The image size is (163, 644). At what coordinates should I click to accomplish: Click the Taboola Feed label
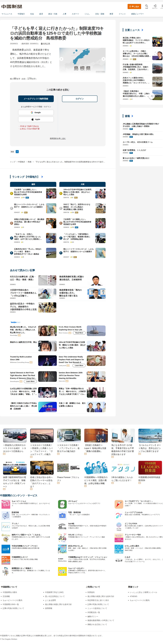(x=15, y=322)
